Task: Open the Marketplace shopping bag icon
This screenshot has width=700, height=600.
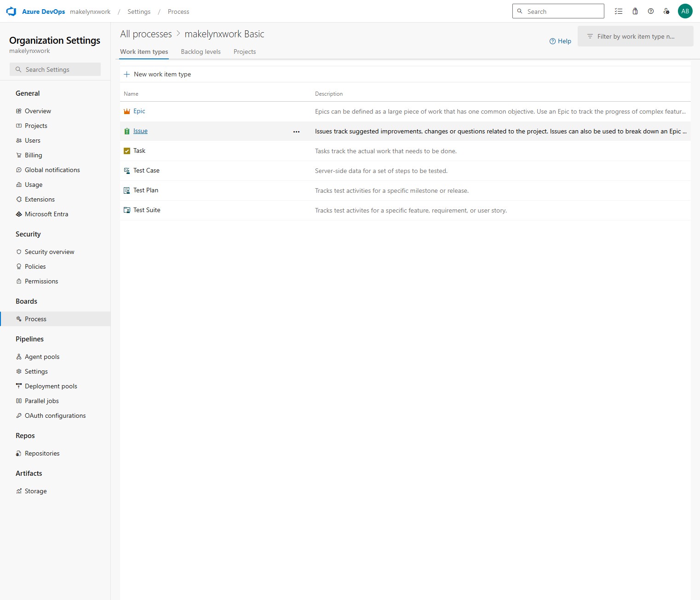Action: pyautogui.click(x=635, y=12)
